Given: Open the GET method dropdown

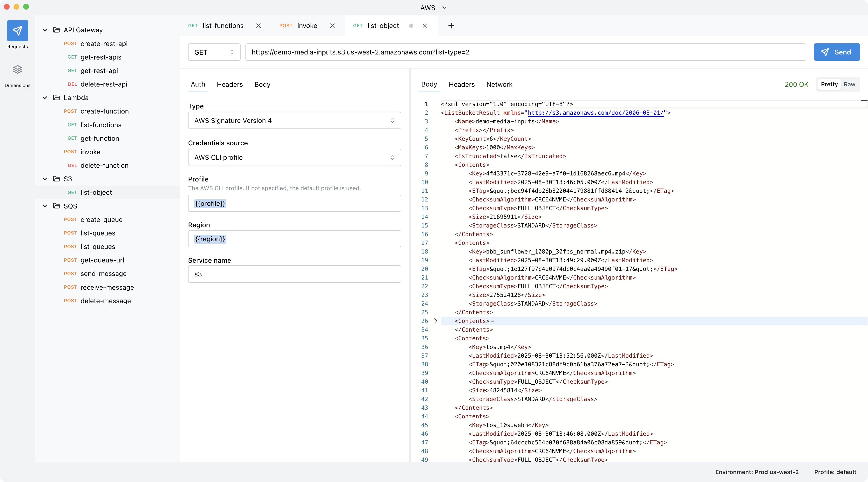Looking at the screenshot, I should click(x=214, y=52).
